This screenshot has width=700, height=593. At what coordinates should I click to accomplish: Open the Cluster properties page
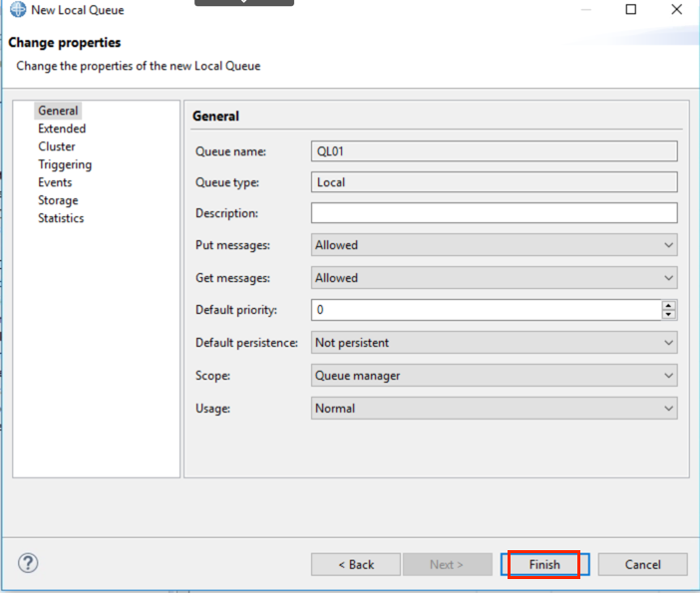(x=57, y=147)
